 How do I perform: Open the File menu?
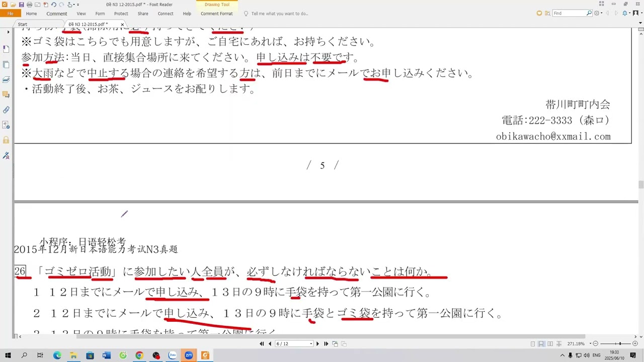[x=10, y=14]
